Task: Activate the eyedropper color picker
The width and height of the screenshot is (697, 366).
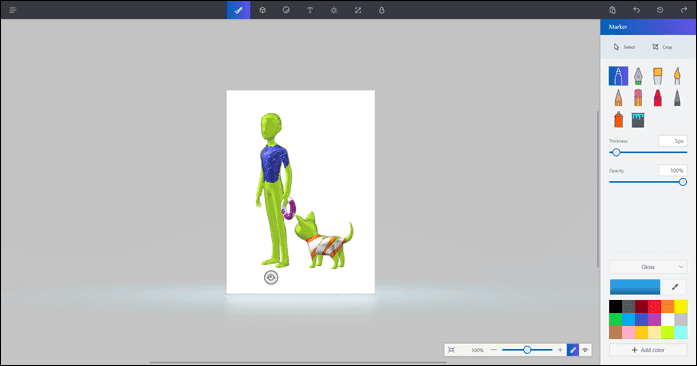Action: click(675, 287)
